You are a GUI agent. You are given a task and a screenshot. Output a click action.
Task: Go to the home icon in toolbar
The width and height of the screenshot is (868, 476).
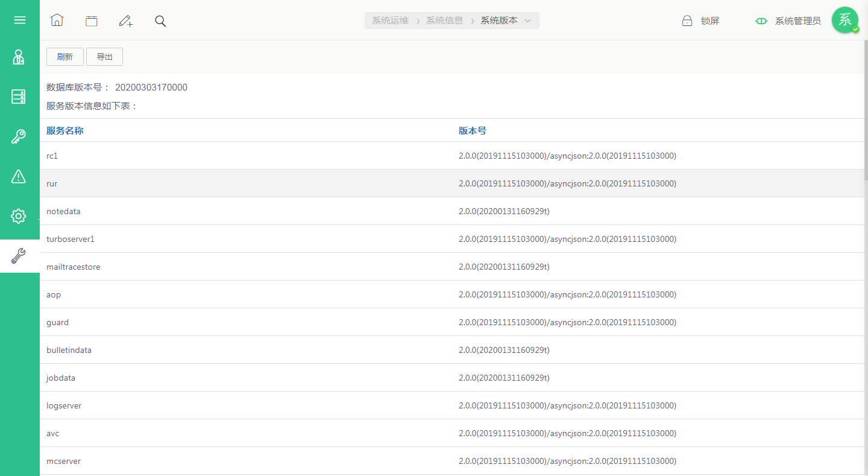57,21
